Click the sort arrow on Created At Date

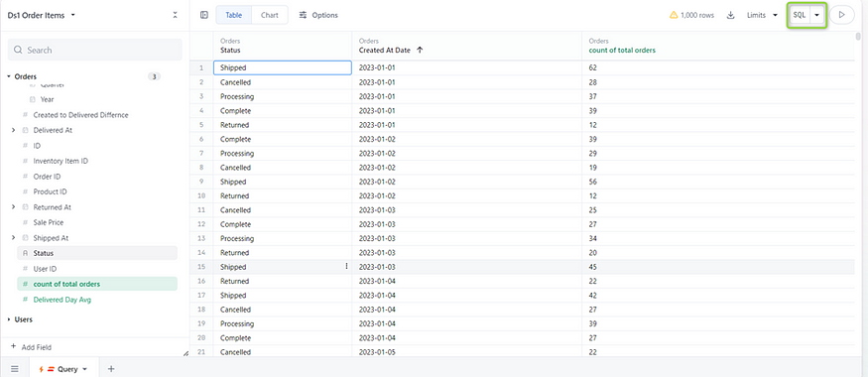click(420, 50)
